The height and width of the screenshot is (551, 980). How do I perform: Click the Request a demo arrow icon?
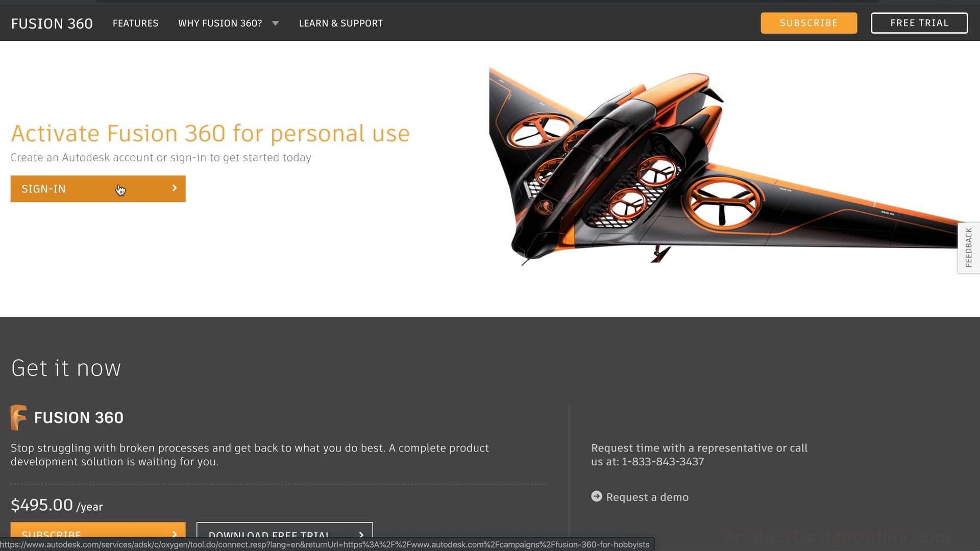coord(595,496)
